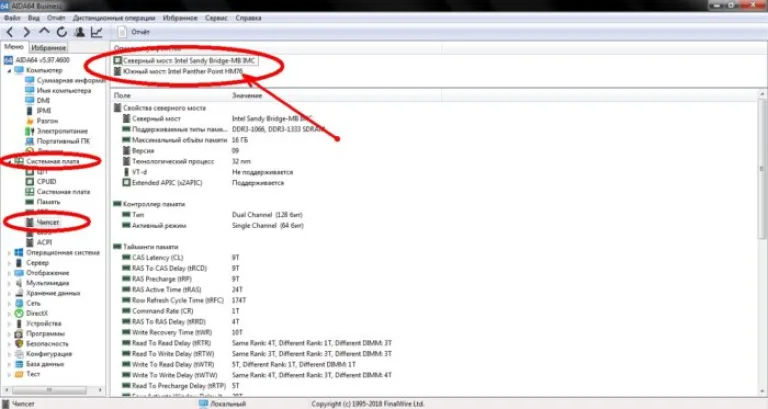Click the up-level arrow toolbar icon
The width and height of the screenshot is (768, 409).
44,31
